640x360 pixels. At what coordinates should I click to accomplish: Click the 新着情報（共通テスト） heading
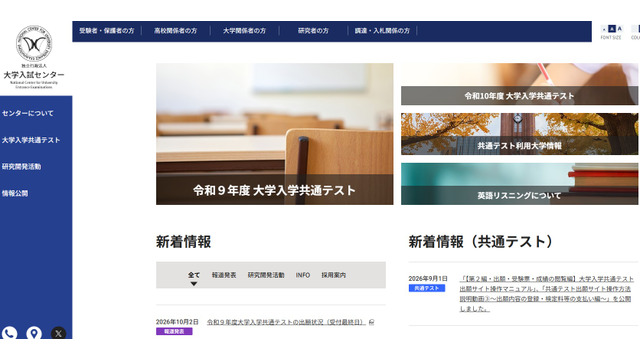[x=480, y=242]
